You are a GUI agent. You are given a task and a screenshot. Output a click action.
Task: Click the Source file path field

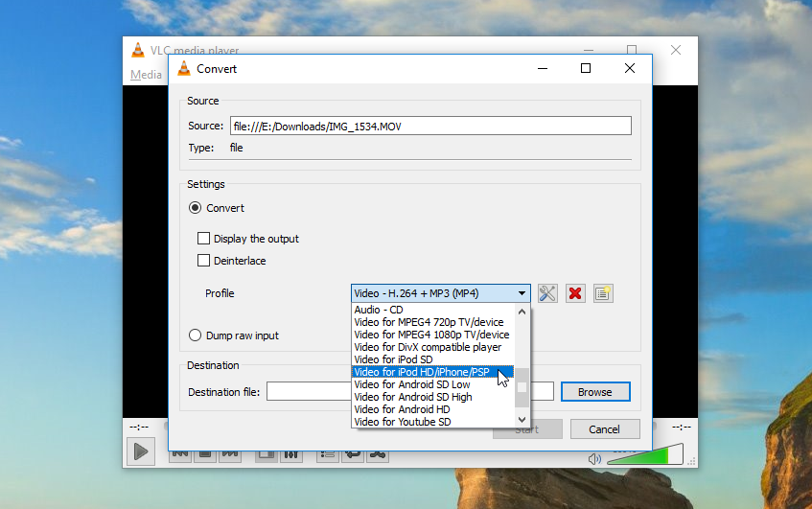tap(430, 126)
